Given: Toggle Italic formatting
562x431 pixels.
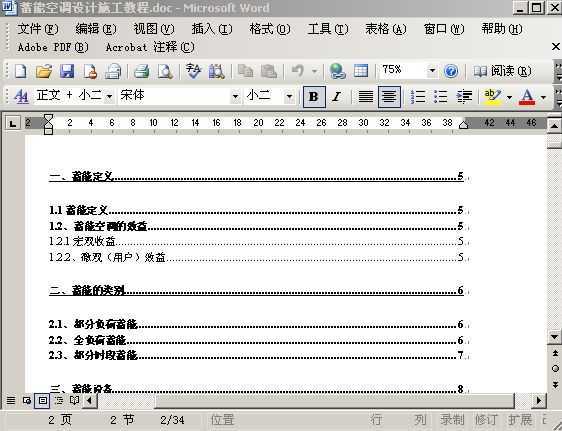Looking at the screenshot, I should coord(337,96).
